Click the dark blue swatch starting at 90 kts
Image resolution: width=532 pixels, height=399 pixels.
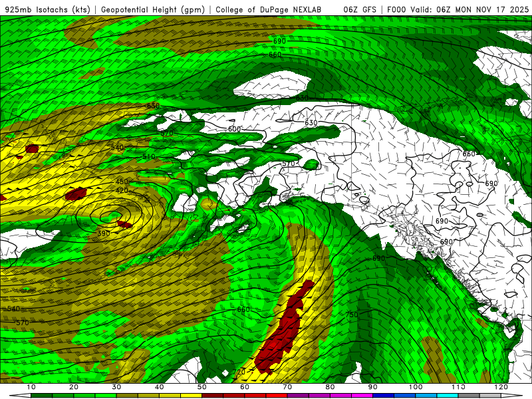point(384,396)
